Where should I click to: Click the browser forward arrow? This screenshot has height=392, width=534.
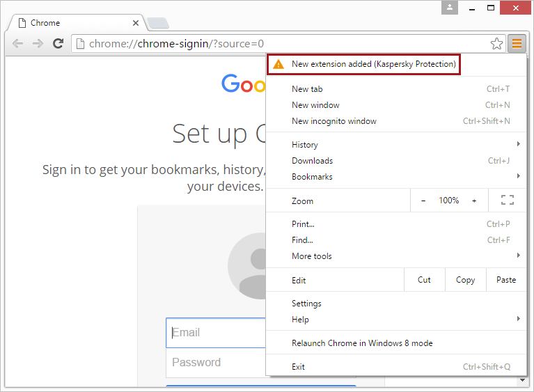[38, 44]
